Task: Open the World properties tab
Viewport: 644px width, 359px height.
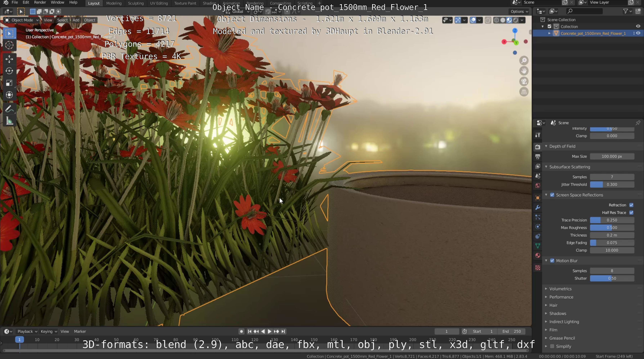Action: [x=538, y=185]
